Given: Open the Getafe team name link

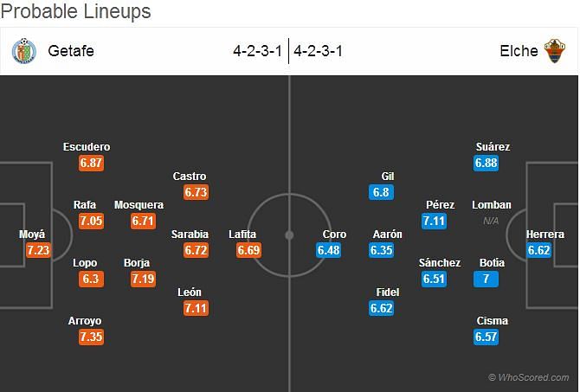Looking at the screenshot, I should (x=71, y=51).
